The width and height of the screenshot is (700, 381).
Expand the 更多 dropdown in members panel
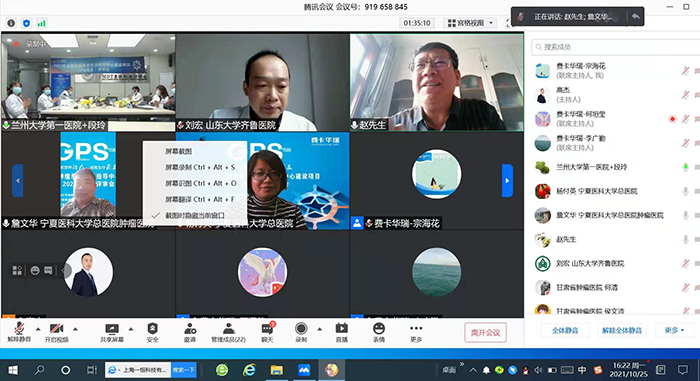tap(674, 331)
